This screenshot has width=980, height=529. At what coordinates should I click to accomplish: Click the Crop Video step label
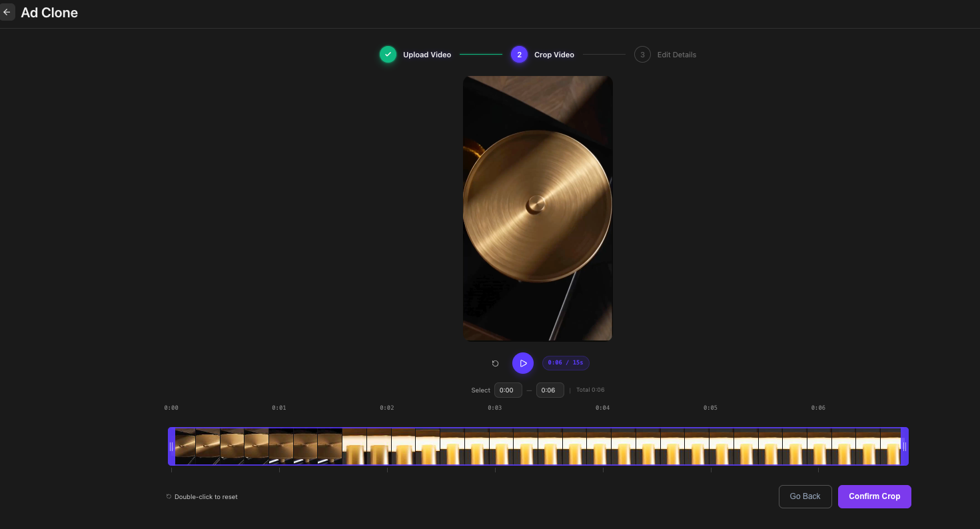pyautogui.click(x=554, y=55)
